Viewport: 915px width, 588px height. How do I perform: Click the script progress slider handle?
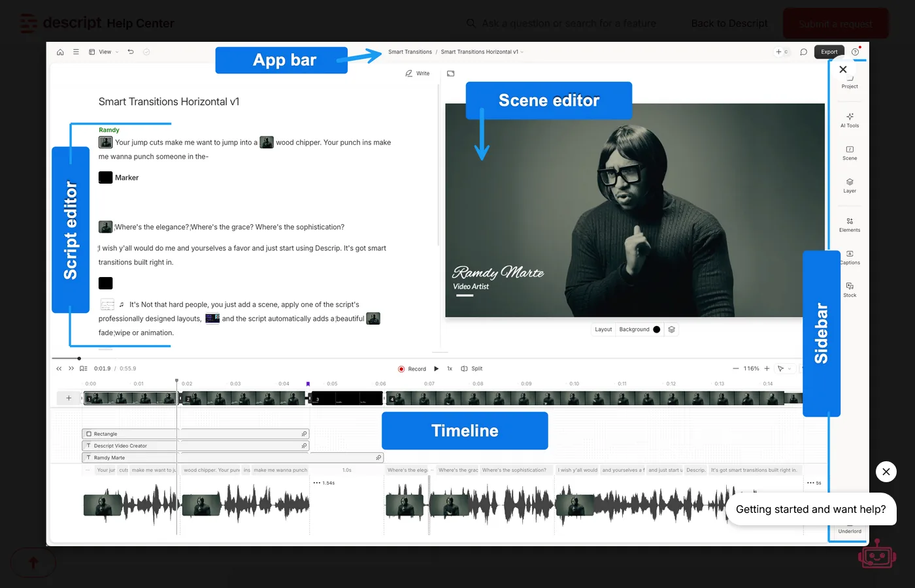(x=79, y=359)
